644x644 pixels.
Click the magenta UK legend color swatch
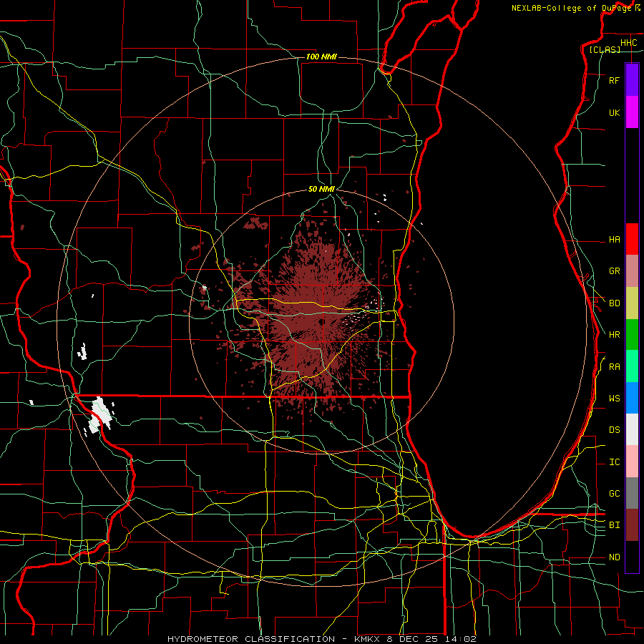(x=632, y=112)
